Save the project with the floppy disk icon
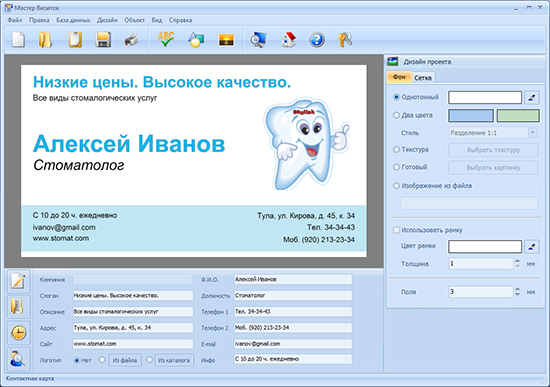The width and height of the screenshot is (550, 387). [x=103, y=39]
